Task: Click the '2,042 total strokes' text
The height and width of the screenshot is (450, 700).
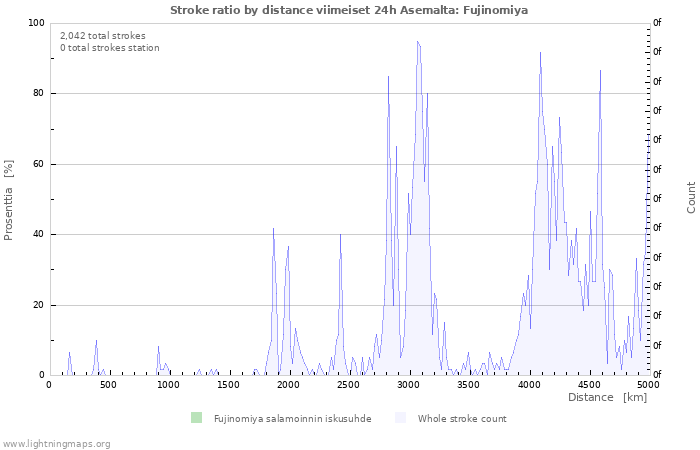Action: pos(103,36)
